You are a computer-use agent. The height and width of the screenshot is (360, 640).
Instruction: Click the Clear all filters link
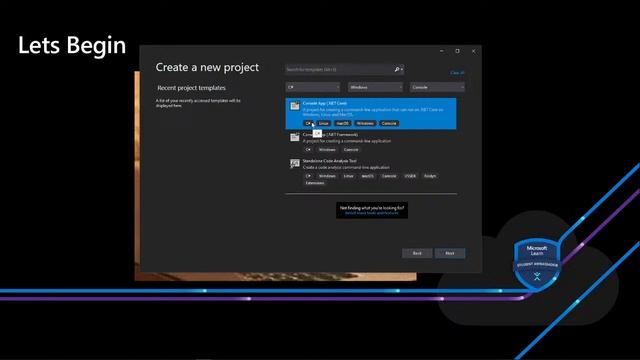tap(457, 73)
